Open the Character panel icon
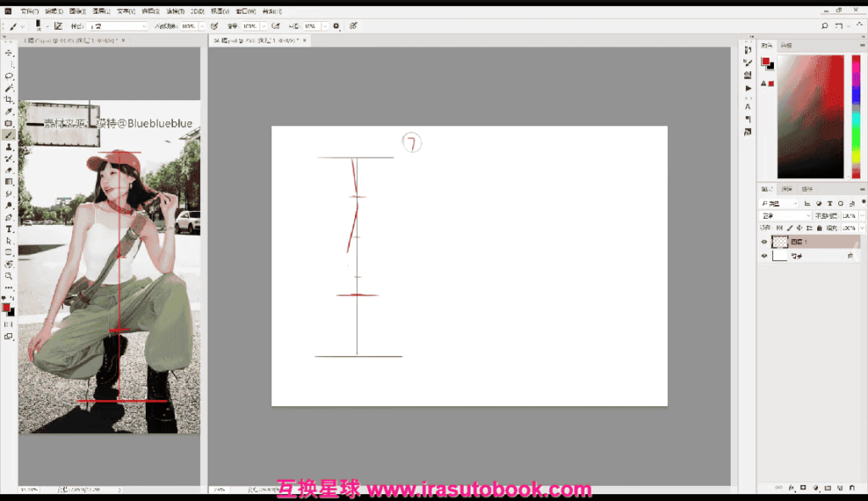Screen dimensions: 868x501 tap(748, 106)
